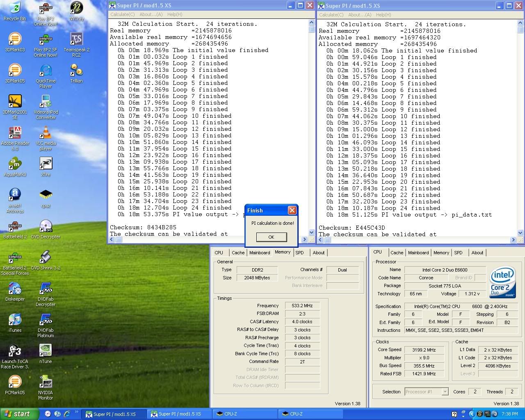Open the 3DMark05 shortcut
The width and height of the screenshot is (525, 420).
click(15, 73)
